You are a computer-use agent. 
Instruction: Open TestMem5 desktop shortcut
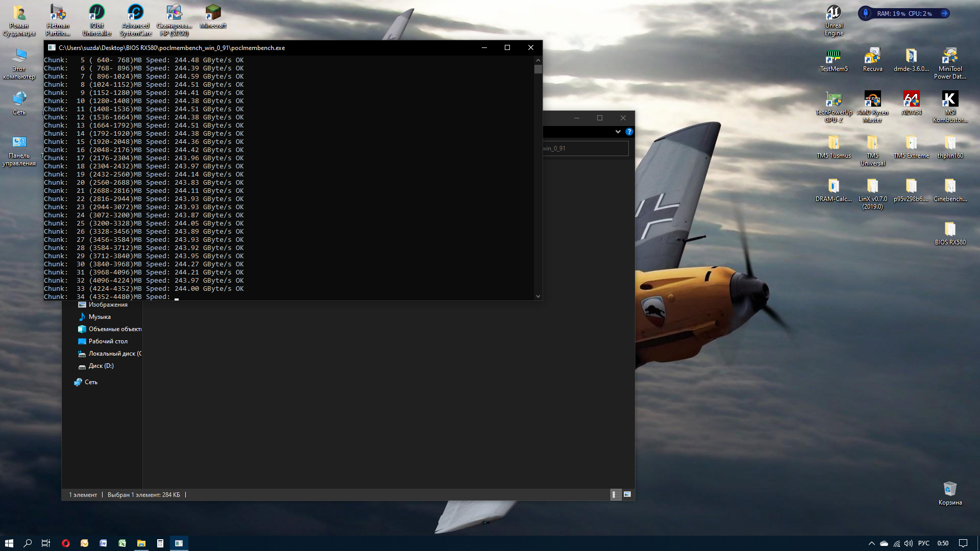(x=834, y=56)
